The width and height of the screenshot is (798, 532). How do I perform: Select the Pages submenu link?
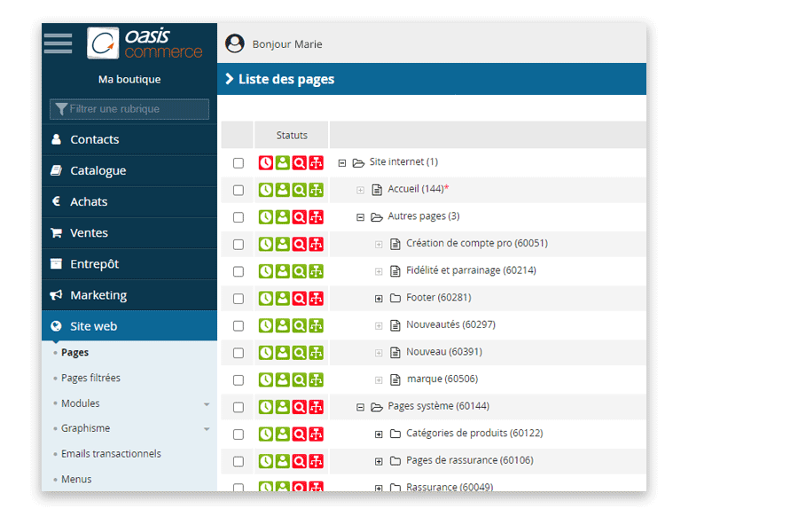tap(74, 352)
